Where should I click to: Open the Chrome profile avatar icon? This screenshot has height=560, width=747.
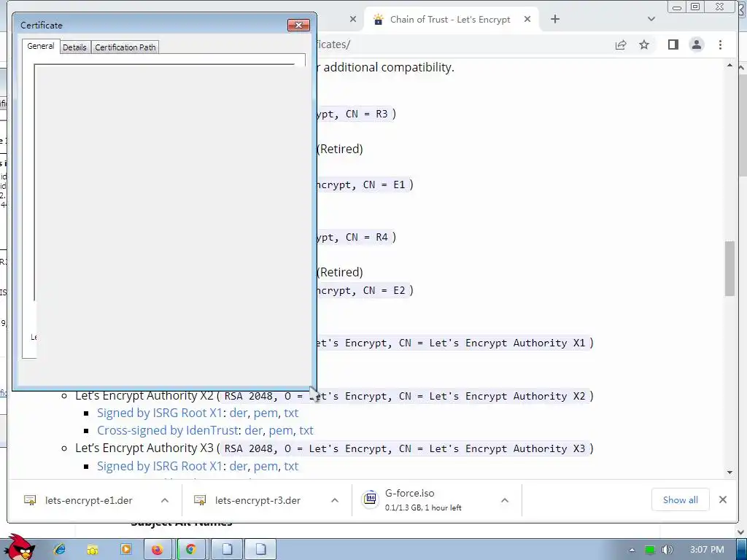coord(697,44)
